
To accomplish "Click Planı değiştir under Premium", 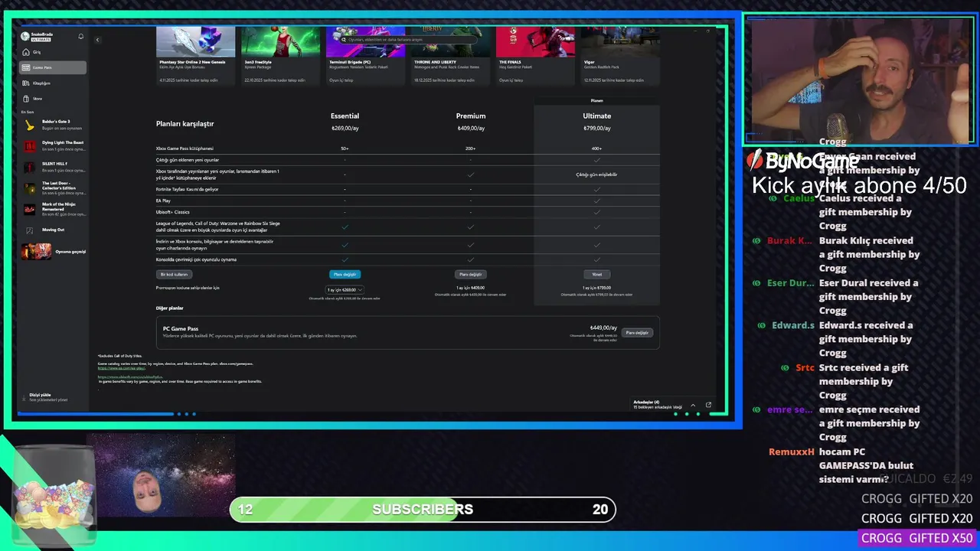I will [x=470, y=274].
